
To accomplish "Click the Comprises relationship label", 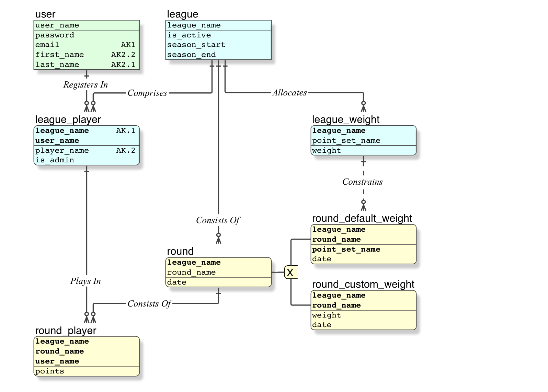I will pyautogui.click(x=147, y=93).
